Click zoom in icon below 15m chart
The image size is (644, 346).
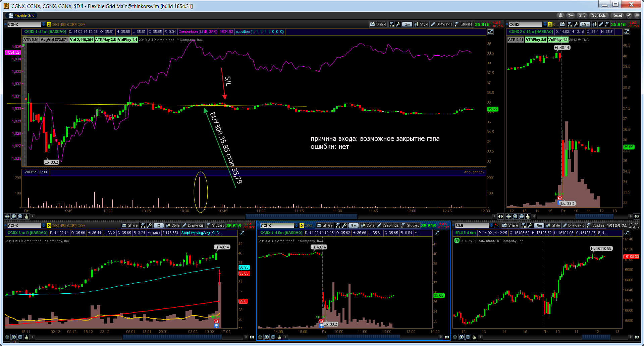(515, 216)
